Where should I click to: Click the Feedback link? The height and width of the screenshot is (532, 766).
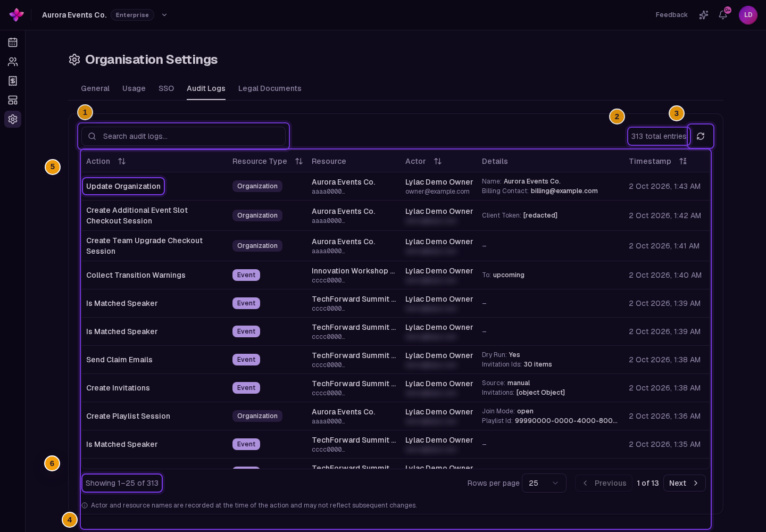[x=671, y=15]
